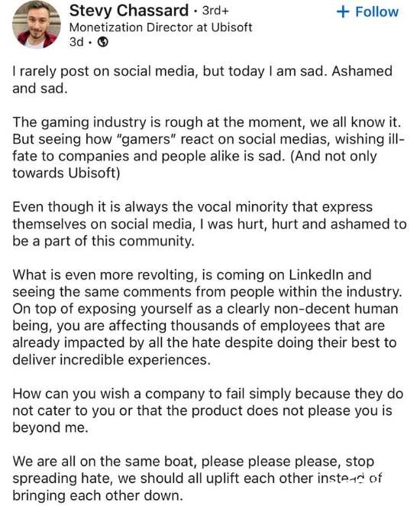The height and width of the screenshot is (506, 420).
Task: Click the words "and sad." on the second line
Action: click(x=40, y=88)
